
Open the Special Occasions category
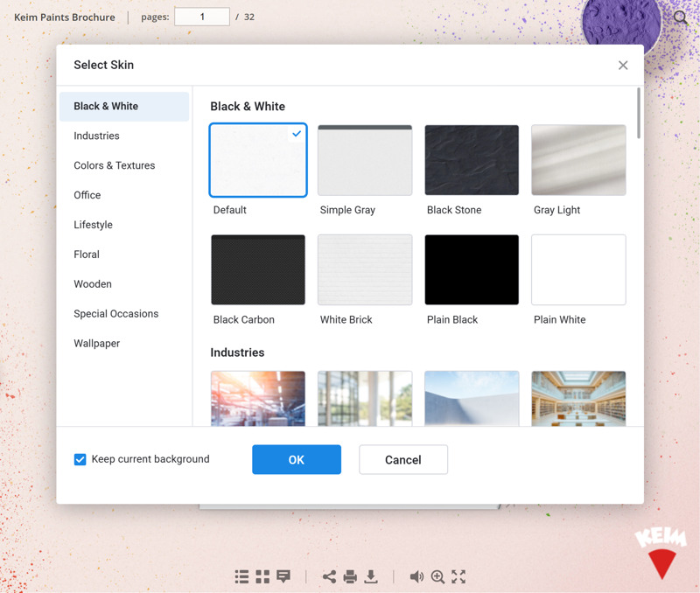point(124,314)
